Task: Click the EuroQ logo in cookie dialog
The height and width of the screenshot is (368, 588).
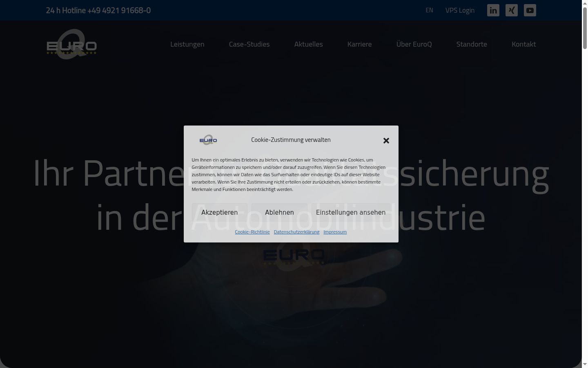Action: click(x=208, y=140)
